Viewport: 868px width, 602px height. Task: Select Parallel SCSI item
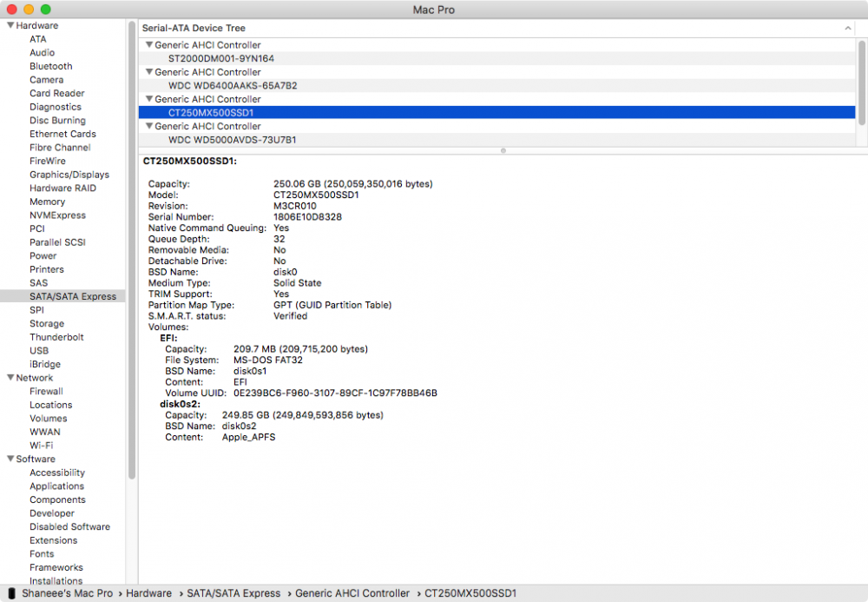tap(57, 242)
